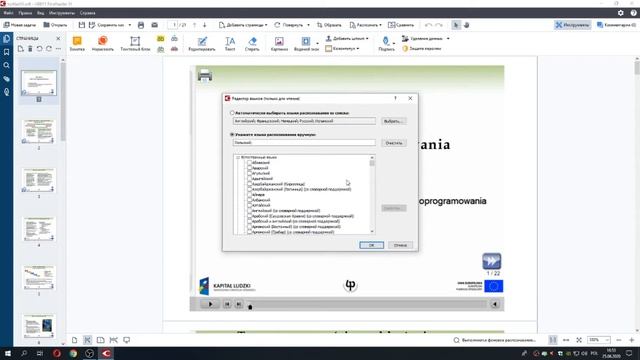This screenshot has height=360, width=640.
Task: Select the arrow pointer selection tool
Action: (x=456, y=25)
